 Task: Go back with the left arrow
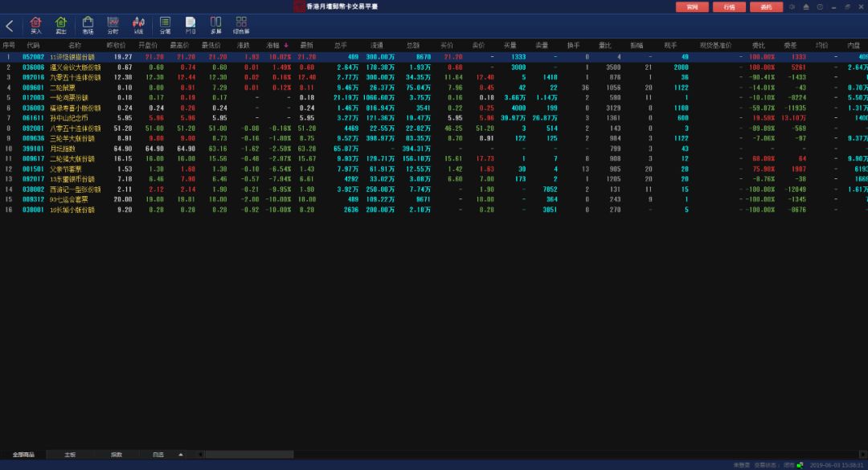(10, 26)
